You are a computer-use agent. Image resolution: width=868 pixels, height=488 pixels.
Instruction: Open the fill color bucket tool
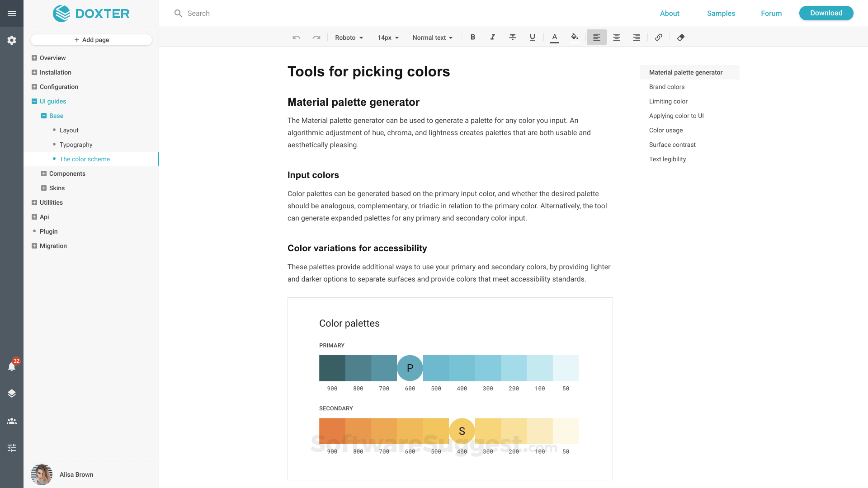coord(574,38)
